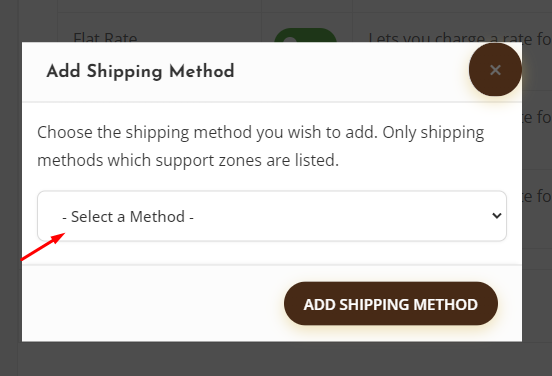Select the Add Shipping Method heading

click(x=140, y=71)
